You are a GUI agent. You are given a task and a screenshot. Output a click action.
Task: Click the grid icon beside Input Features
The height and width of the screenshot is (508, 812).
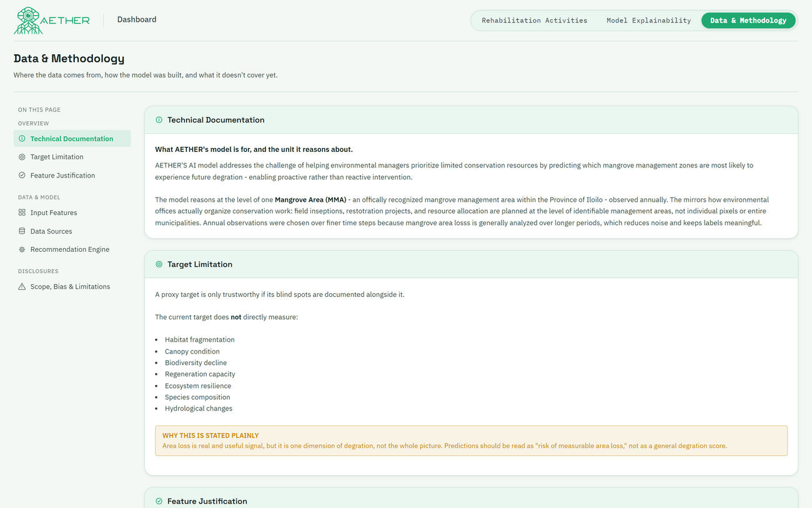click(x=22, y=212)
